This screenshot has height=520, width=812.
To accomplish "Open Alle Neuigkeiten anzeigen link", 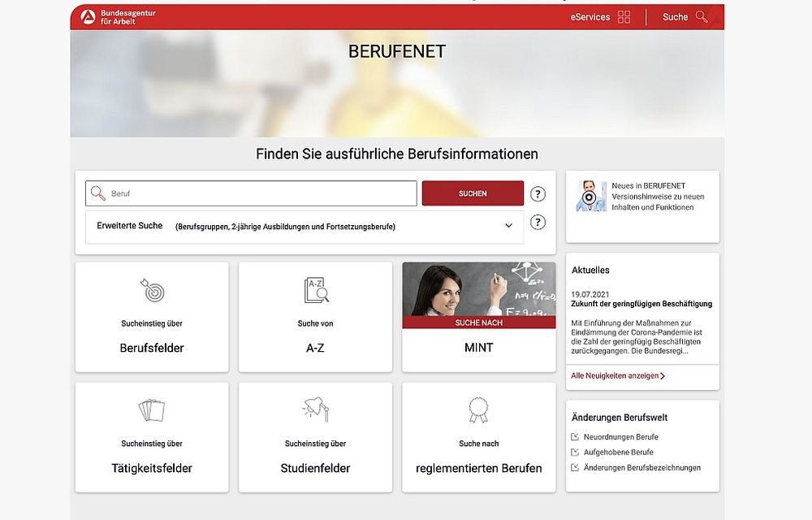I will pos(617,376).
